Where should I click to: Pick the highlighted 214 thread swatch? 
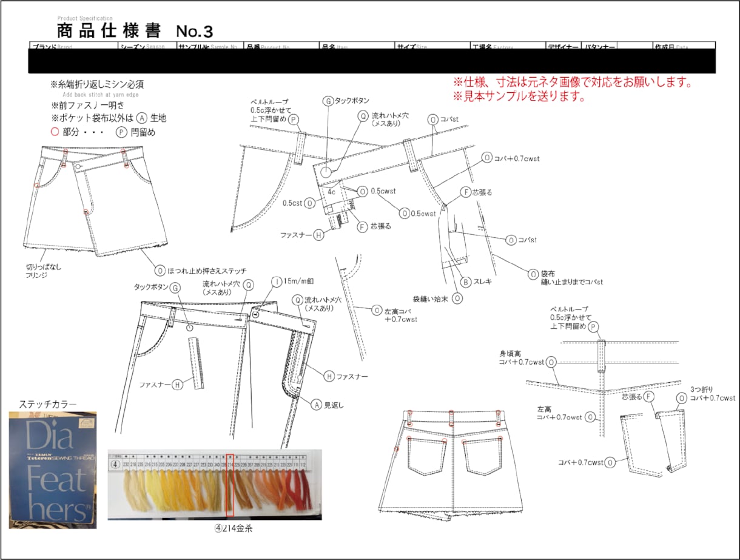pyautogui.click(x=230, y=485)
